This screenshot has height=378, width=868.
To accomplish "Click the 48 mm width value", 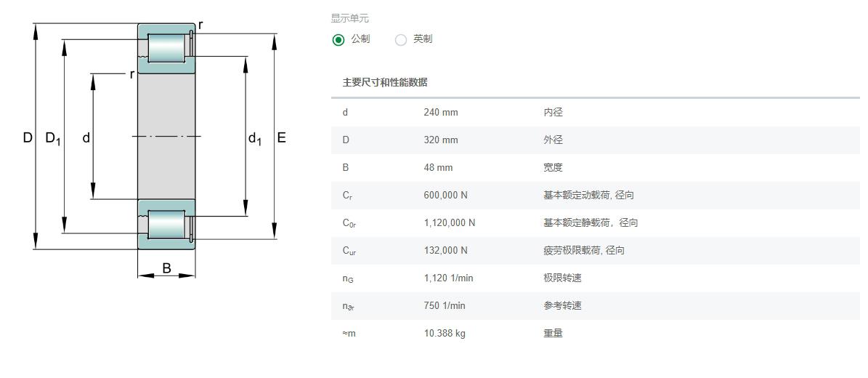I will (438, 167).
